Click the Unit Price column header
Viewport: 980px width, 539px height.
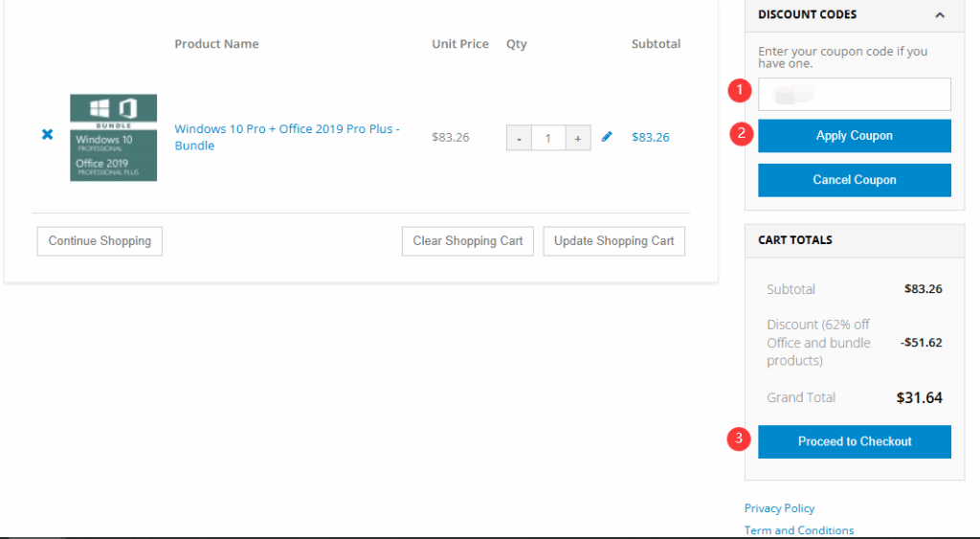(460, 44)
